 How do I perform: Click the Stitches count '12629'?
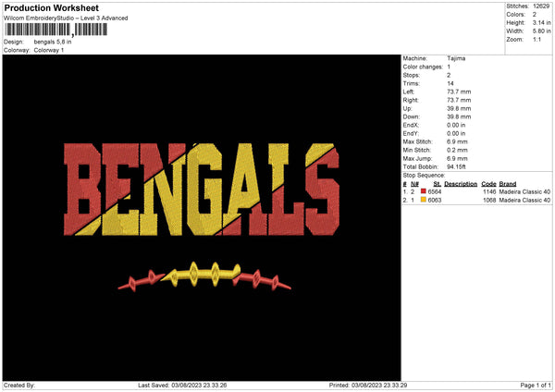click(x=541, y=6)
